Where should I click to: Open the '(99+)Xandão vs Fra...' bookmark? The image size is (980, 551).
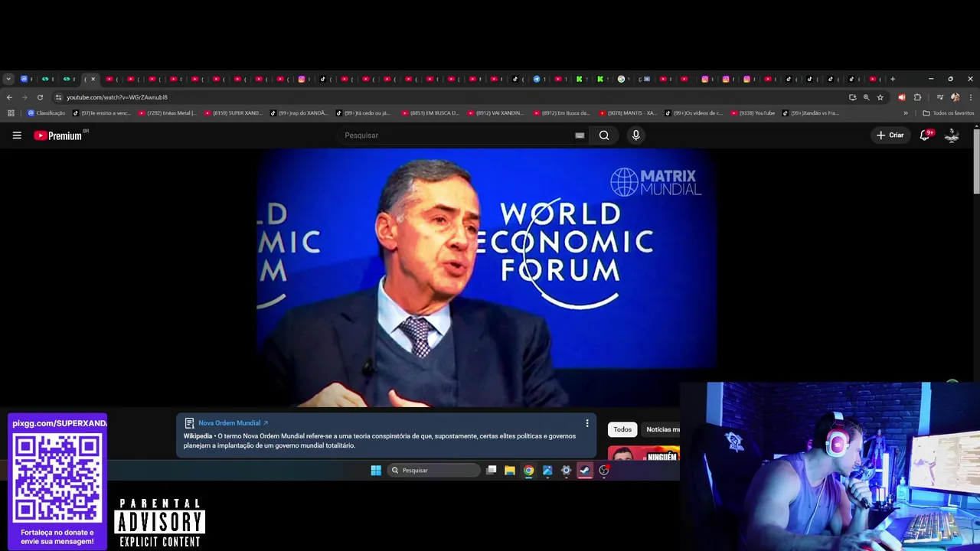pyautogui.click(x=811, y=113)
